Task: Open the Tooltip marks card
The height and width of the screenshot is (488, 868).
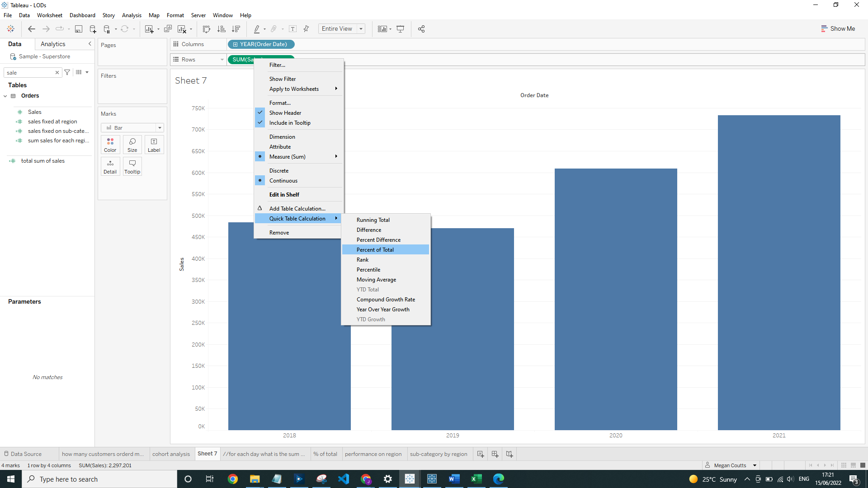Action: coord(132,166)
